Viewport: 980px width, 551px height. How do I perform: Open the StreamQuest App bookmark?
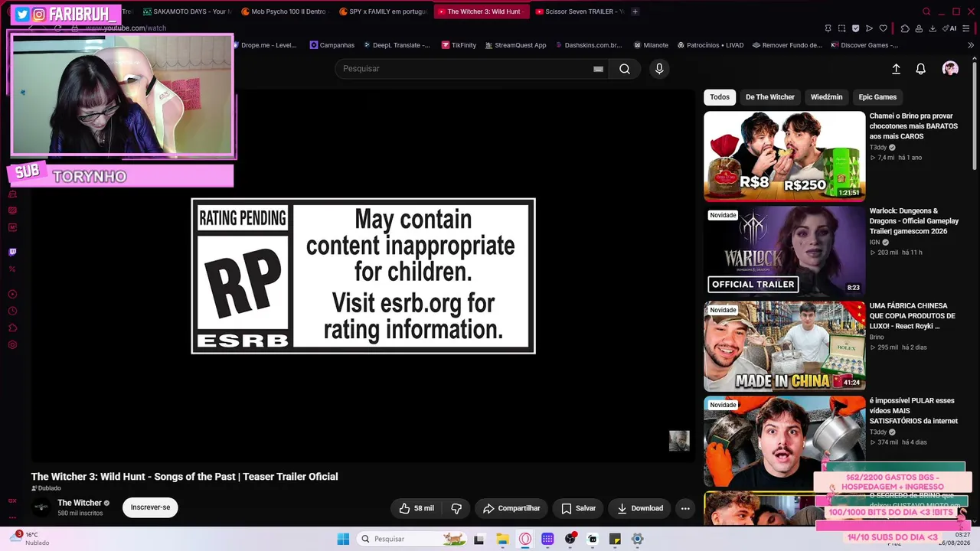coord(515,45)
